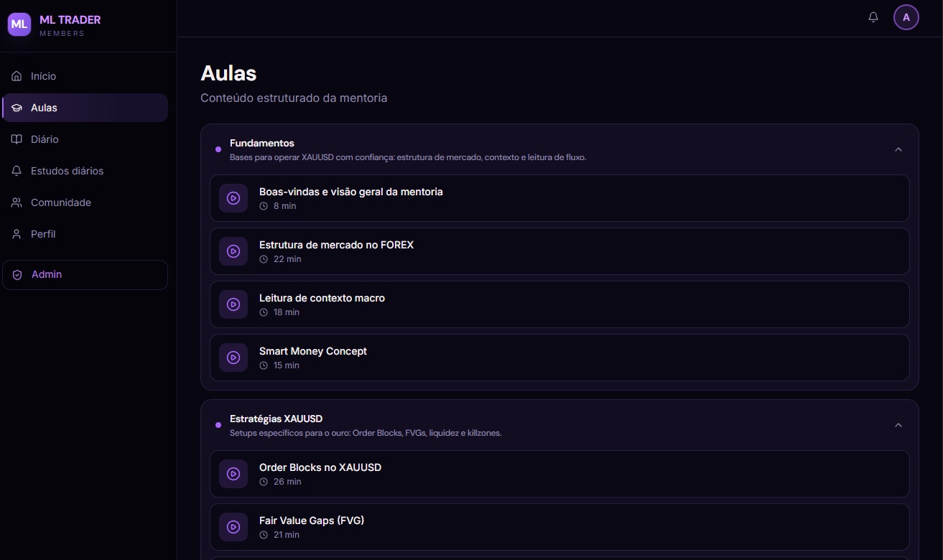
Task: Go to Início in sidebar
Action: (x=85, y=76)
